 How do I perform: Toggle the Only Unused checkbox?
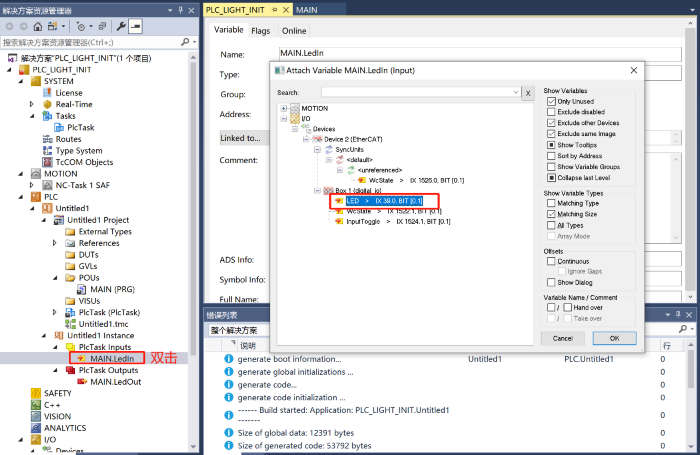tap(550, 102)
